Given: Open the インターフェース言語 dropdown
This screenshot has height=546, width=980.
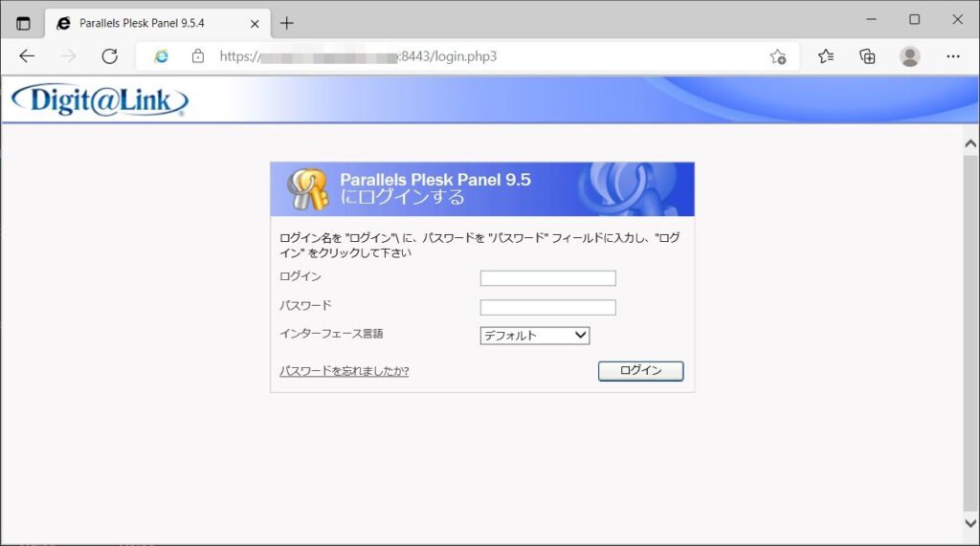Looking at the screenshot, I should (x=534, y=336).
